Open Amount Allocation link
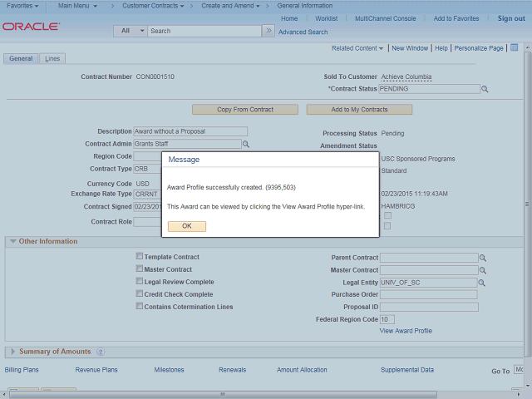This screenshot has height=399, width=532. [302, 370]
